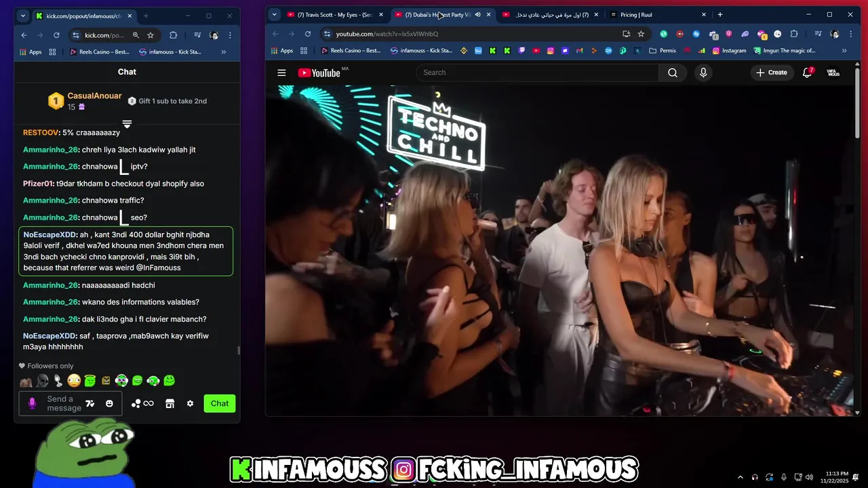The height and width of the screenshot is (488, 868).
Task: Go back in the Kick window
Action: coord(24,35)
